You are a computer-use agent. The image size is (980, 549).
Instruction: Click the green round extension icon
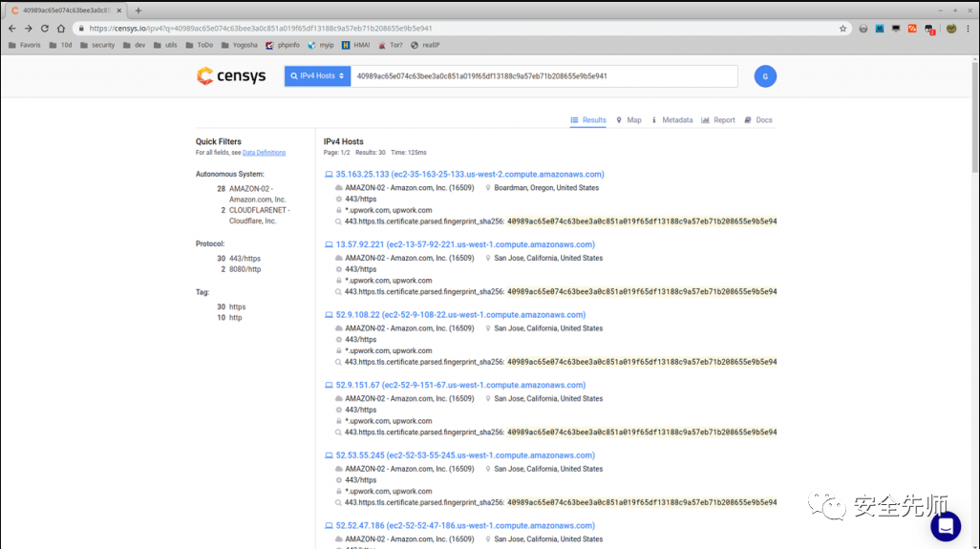tap(951, 28)
